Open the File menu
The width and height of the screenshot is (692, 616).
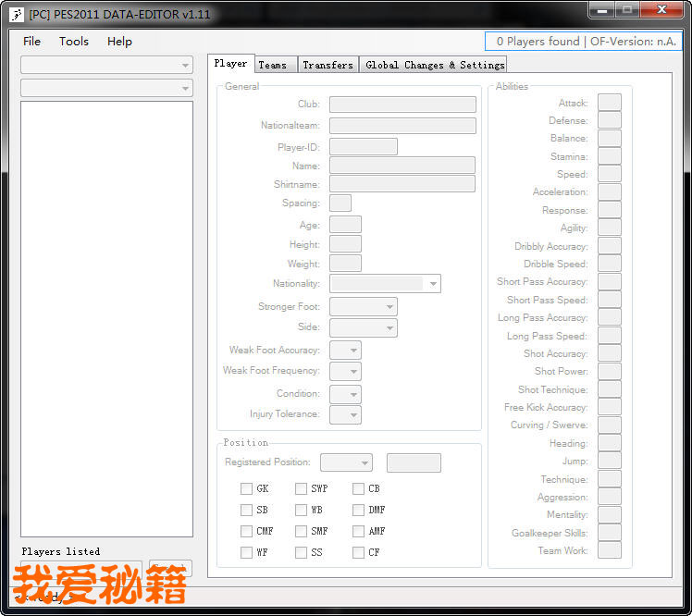point(31,41)
